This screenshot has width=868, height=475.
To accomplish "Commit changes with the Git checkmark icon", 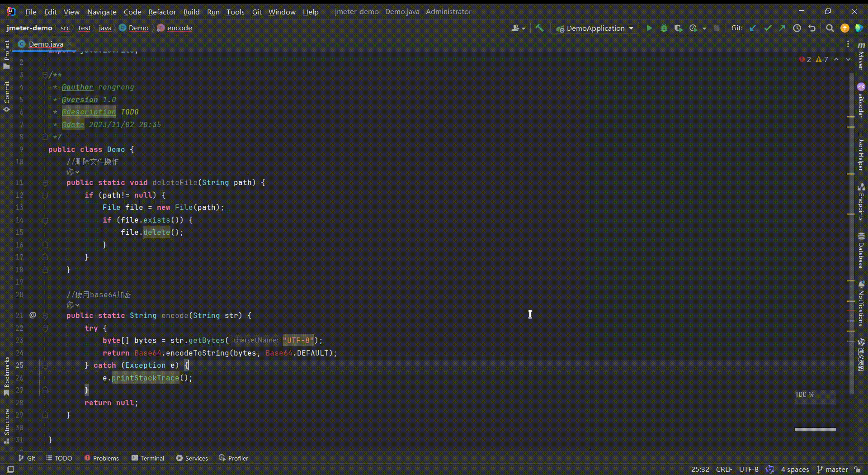I will tap(768, 28).
